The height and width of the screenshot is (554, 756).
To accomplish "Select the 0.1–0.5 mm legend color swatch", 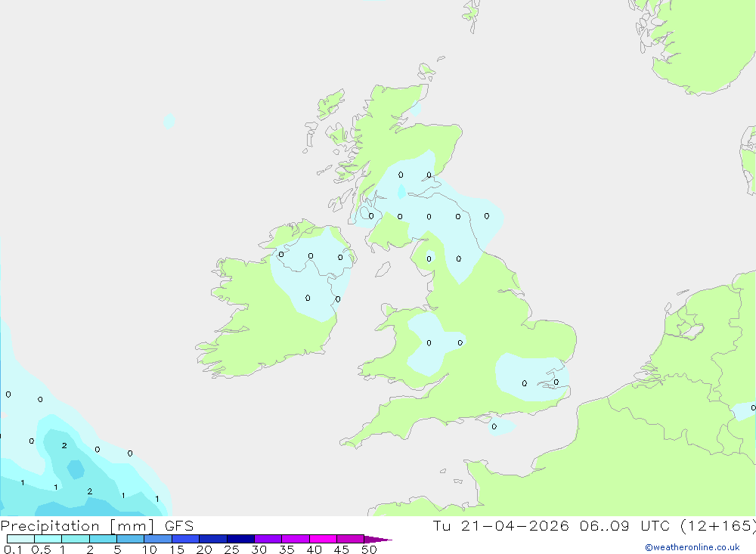I will 20,539.
